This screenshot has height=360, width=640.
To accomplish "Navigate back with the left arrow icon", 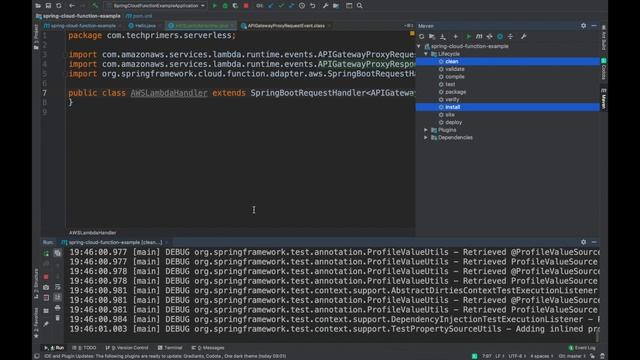I will [72, 6].
